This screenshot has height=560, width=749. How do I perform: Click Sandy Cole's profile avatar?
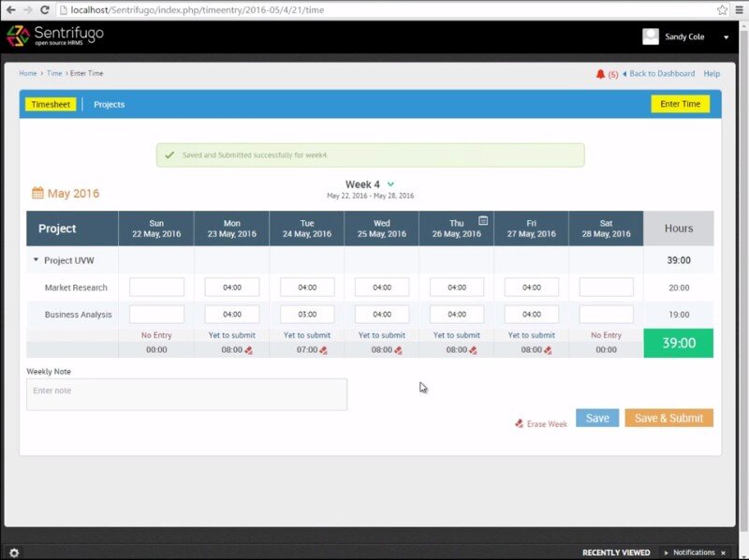(651, 37)
